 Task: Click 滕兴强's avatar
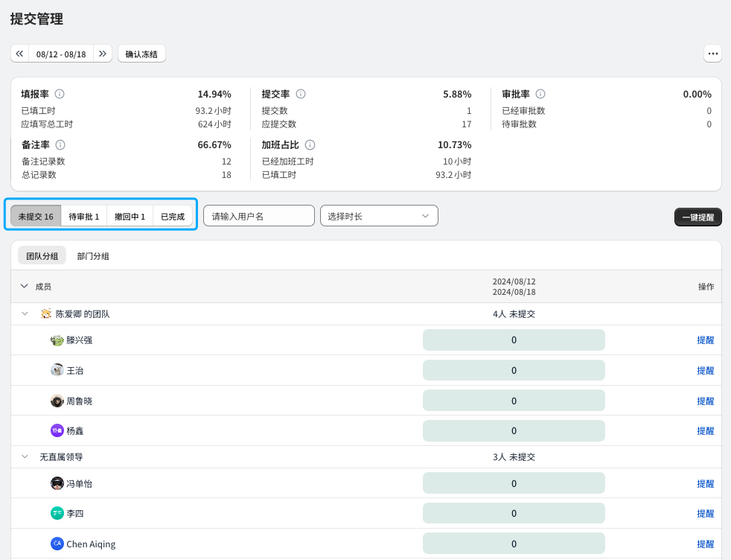57,340
